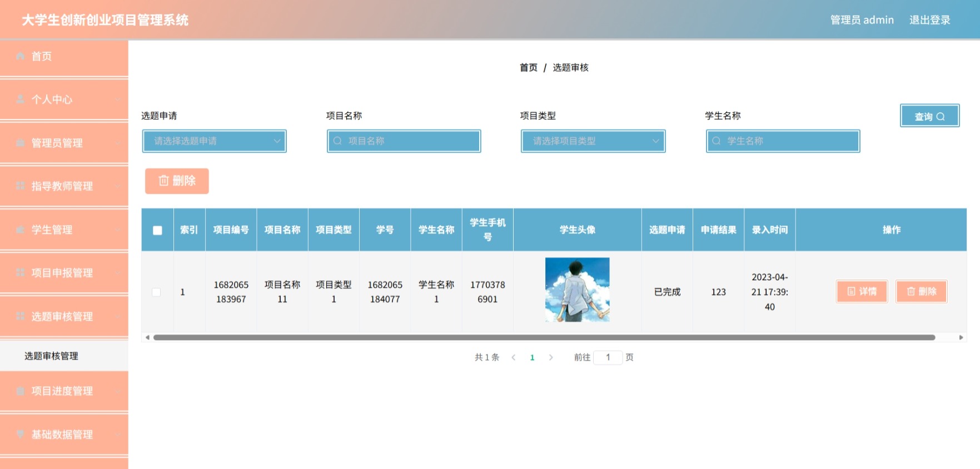Viewport: 980px width, 469px height.
Task: Collapse the 选题审核管理 parent menu chevron
Action: click(x=118, y=316)
